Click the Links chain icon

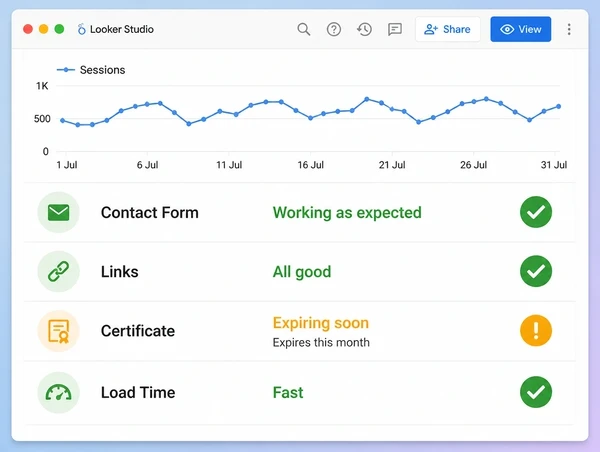(58, 271)
